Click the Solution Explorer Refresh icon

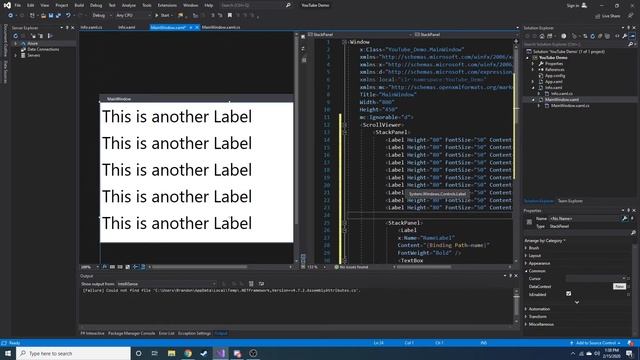coord(593,36)
